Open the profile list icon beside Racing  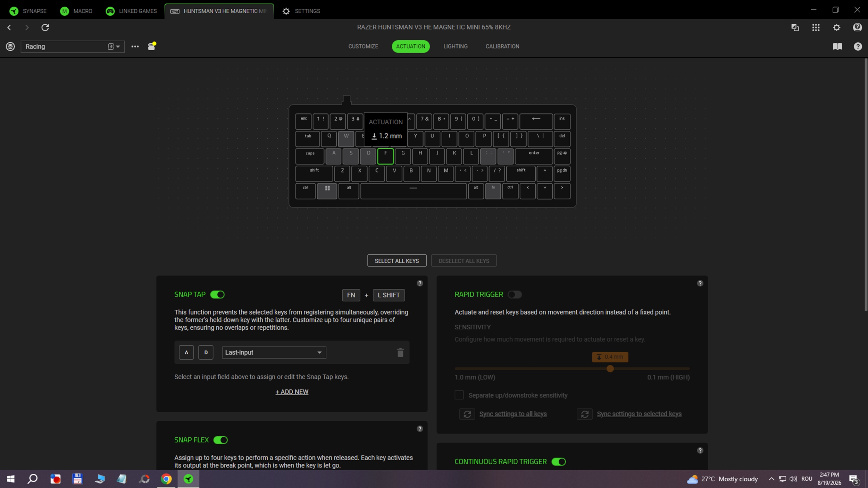click(x=10, y=47)
